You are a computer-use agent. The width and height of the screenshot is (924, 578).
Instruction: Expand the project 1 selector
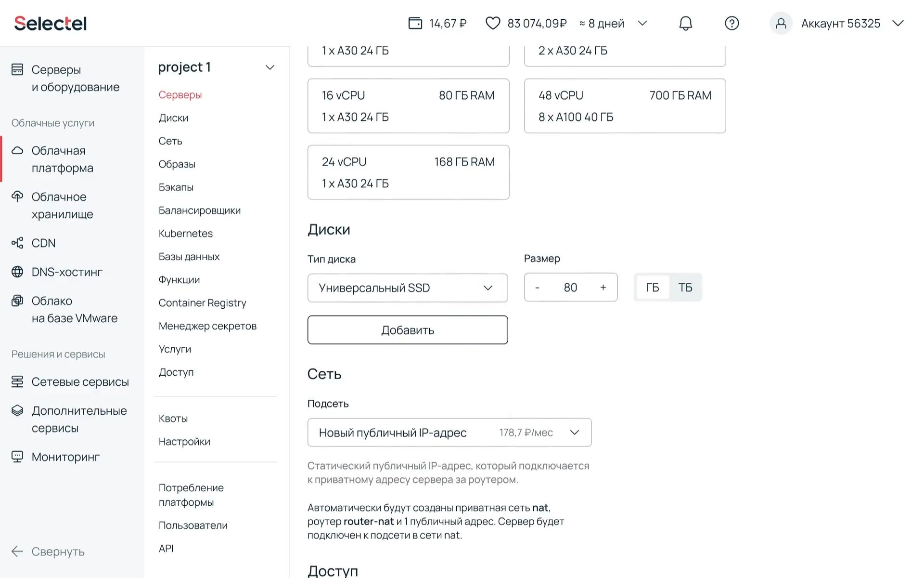(x=270, y=67)
